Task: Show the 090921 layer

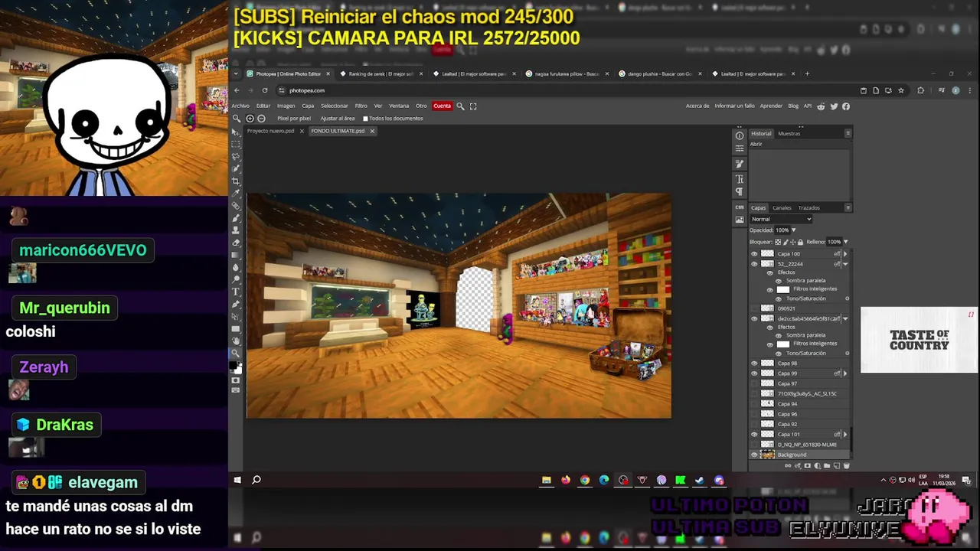Action: (754, 308)
